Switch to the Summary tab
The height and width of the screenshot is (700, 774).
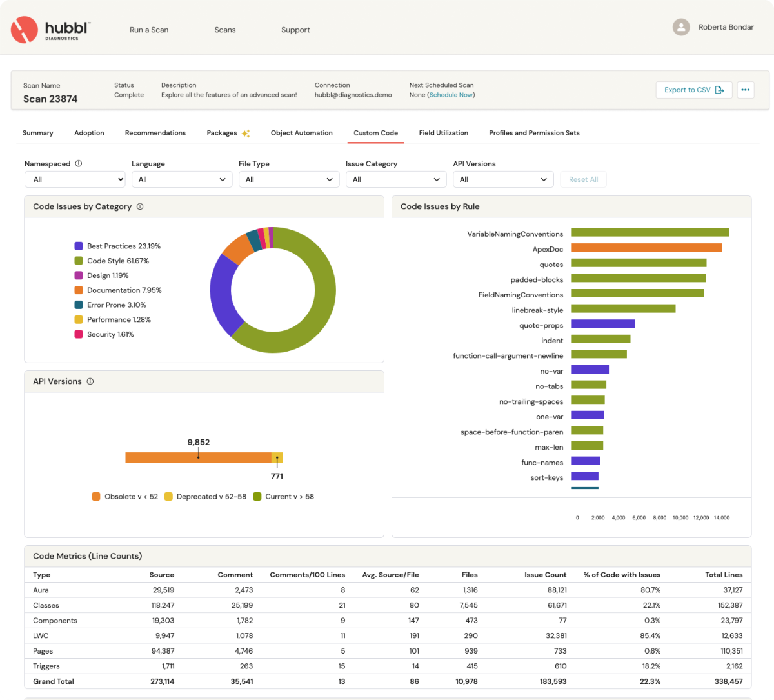[38, 133]
